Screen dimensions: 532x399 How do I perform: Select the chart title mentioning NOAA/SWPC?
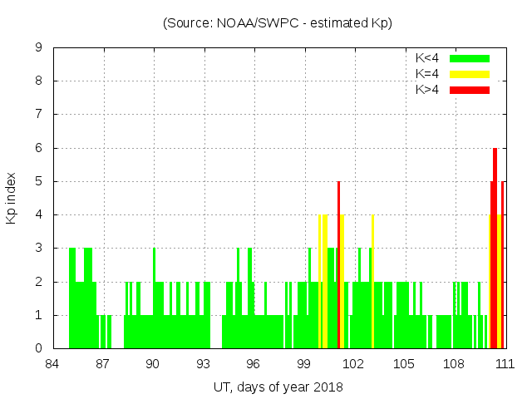tap(278, 22)
